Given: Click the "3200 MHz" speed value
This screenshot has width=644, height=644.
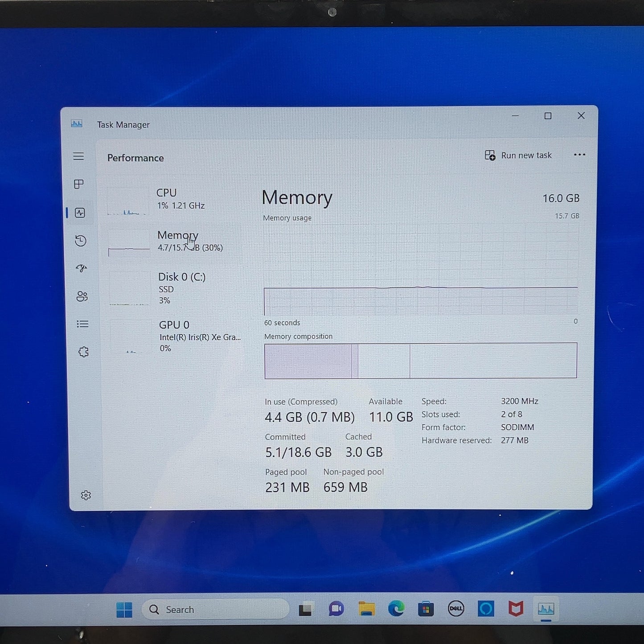Looking at the screenshot, I should click(520, 401).
